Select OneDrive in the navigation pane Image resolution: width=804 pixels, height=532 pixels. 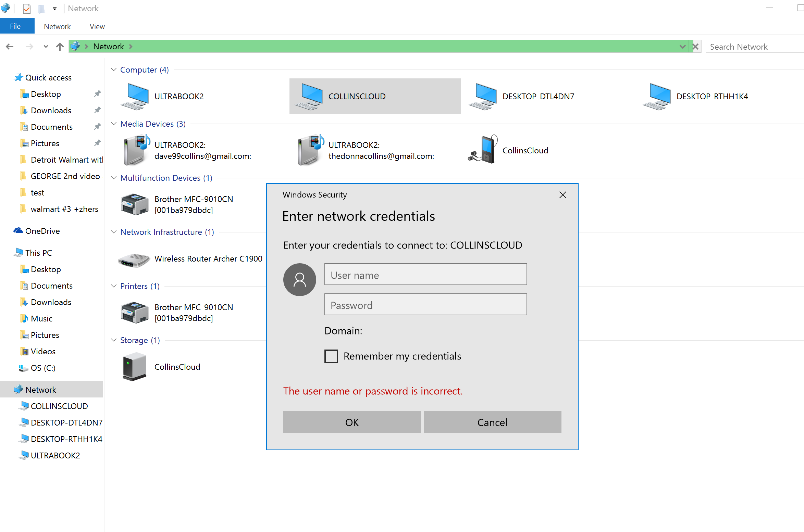[42, 231]
